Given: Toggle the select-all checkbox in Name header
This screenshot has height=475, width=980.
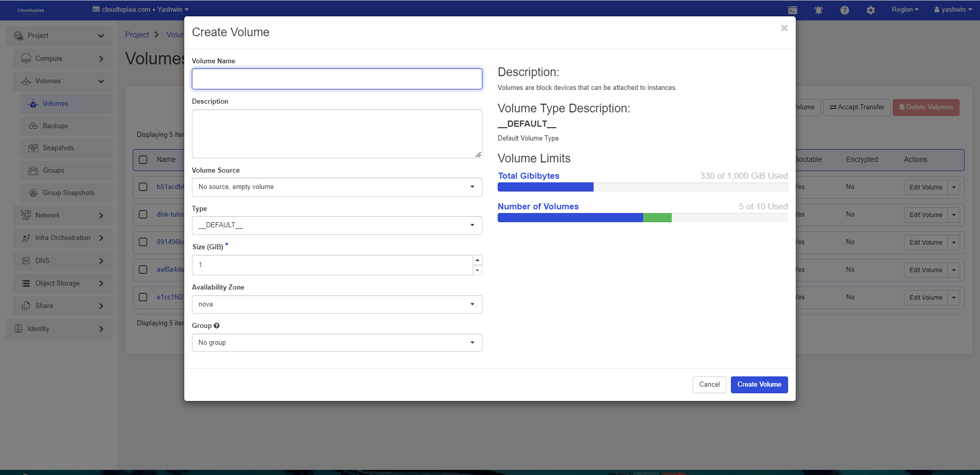Looking at the screenshot, I should (x=143, y=160).
